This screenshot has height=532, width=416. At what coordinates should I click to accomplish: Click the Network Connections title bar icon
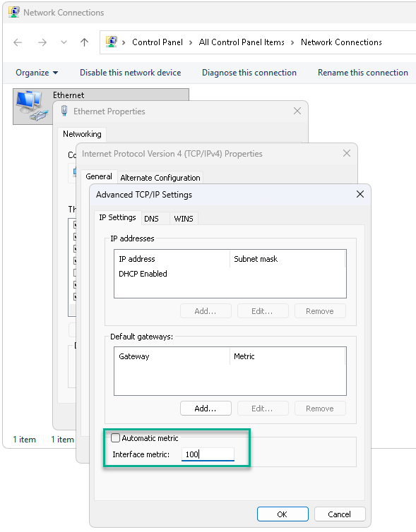point(13,13)
